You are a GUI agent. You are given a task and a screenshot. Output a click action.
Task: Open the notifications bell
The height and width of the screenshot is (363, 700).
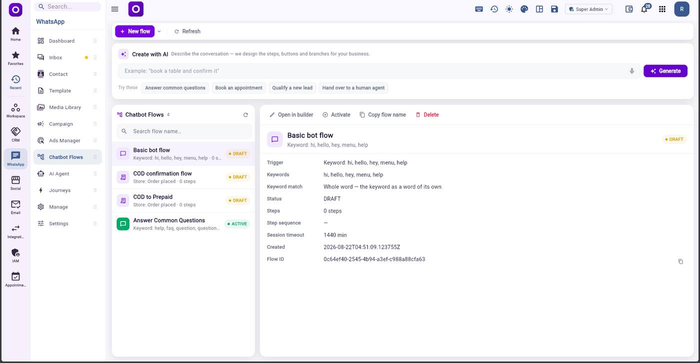click(644, 9)
